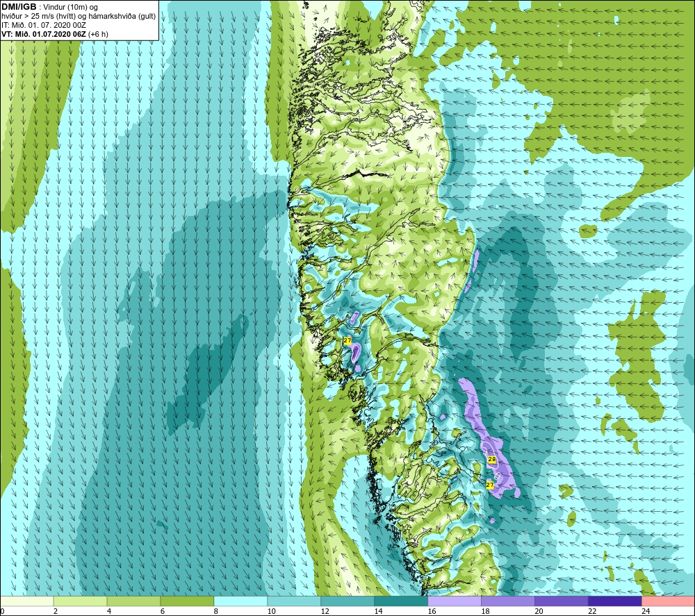The image size is (695, 616).
Task: Click the 0–2 m/s palest legend swatch
Action: click(27, 601)
